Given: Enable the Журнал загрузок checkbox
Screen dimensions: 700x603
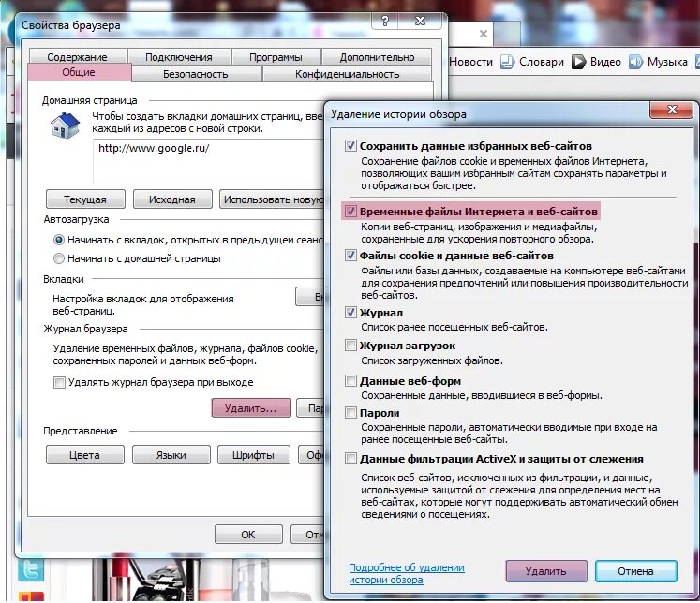Looking at the screenshot, I should pyautogui.click(x=350, y=346).
